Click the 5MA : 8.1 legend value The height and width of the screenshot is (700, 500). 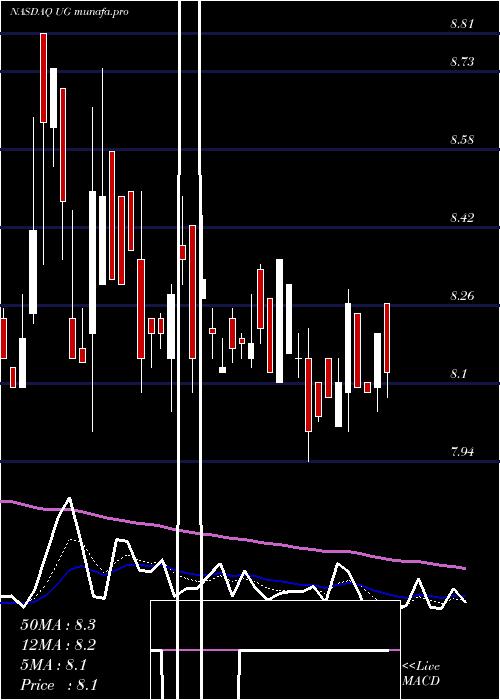click(53, 665)
